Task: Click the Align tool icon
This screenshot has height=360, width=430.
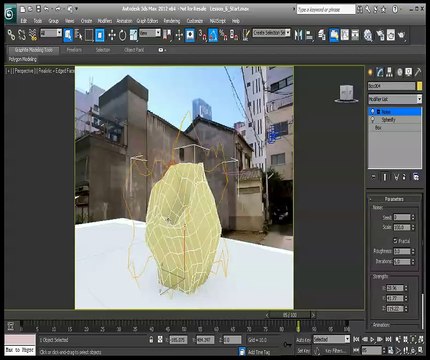Action: [x=309, y=35]
